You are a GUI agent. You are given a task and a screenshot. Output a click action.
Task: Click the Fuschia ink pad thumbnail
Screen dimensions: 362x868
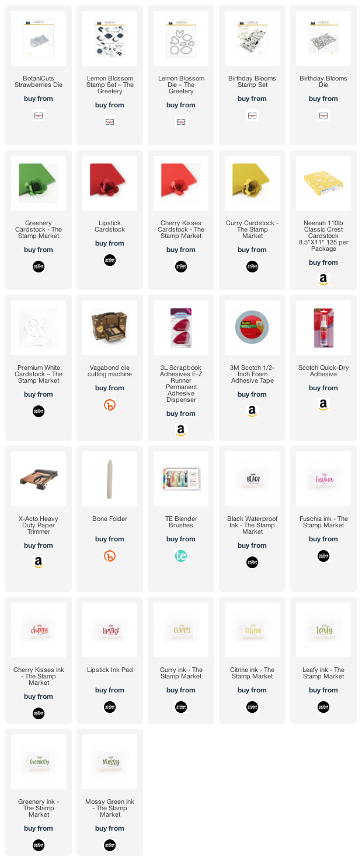point(323,479)
